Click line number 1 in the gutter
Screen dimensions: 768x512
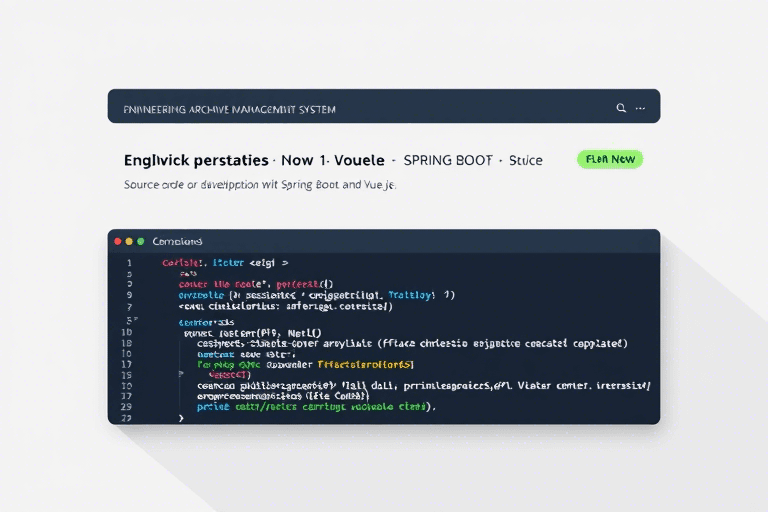(128, 262)
